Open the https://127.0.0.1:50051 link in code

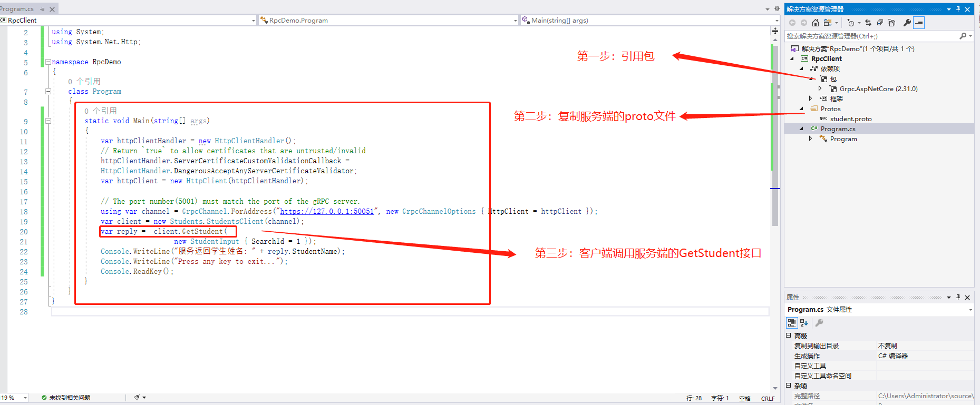(327, 211)
